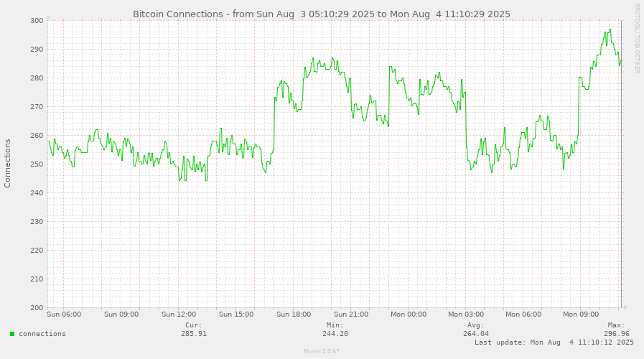644x359 pixels.
Task: Click the Min value 244.20
Action: [x=335, y=334]
